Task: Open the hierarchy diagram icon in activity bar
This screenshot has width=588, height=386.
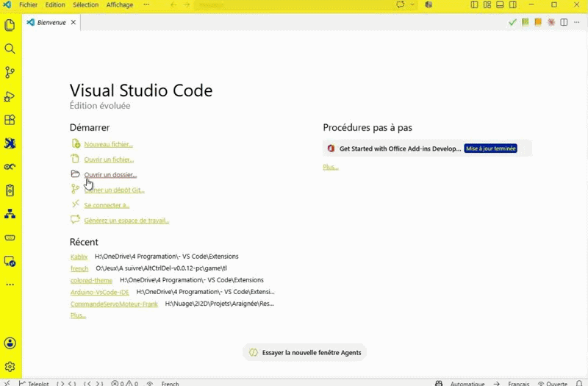Action: (10, 214)
